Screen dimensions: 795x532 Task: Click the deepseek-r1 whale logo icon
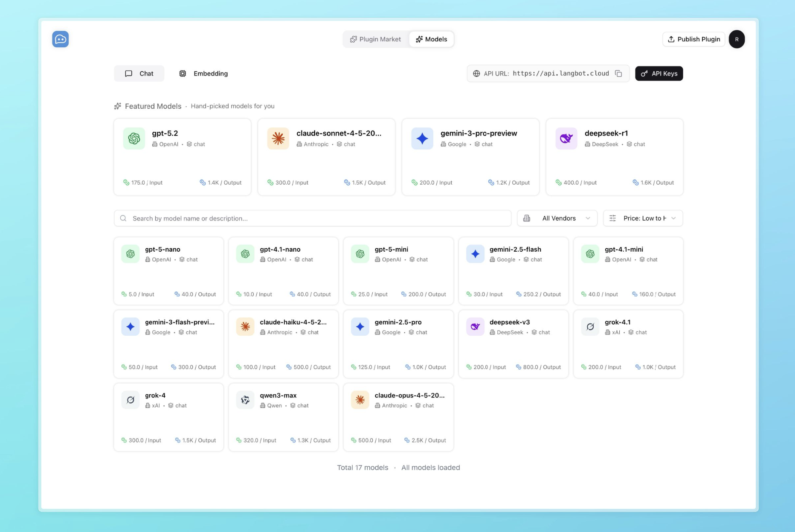click(x=566, y=138)
